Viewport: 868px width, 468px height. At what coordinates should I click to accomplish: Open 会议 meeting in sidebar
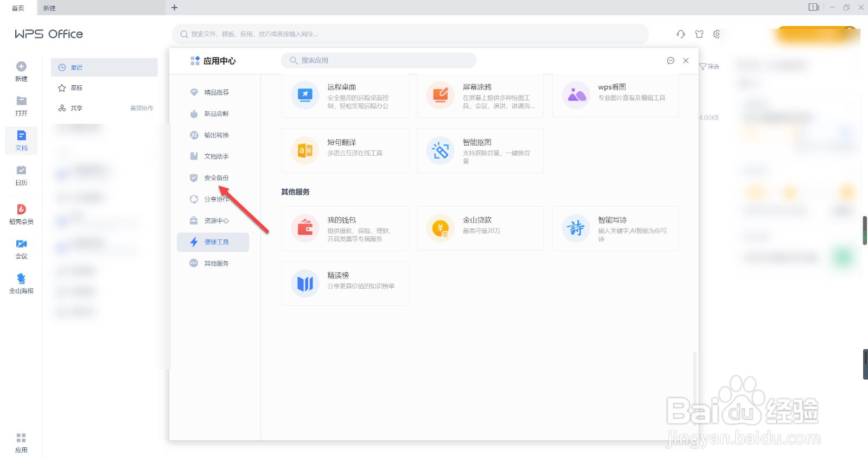[x=21, y=249]
